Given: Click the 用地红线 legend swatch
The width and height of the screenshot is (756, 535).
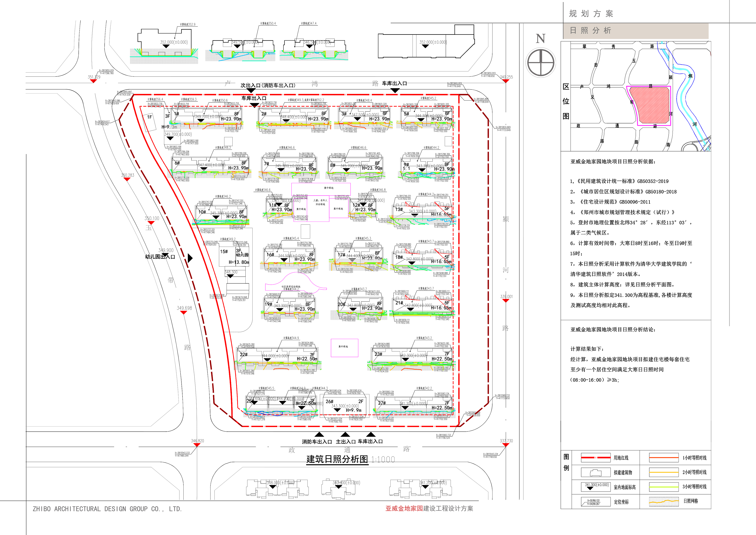Looking at the screenshot, I should [596, 458].
